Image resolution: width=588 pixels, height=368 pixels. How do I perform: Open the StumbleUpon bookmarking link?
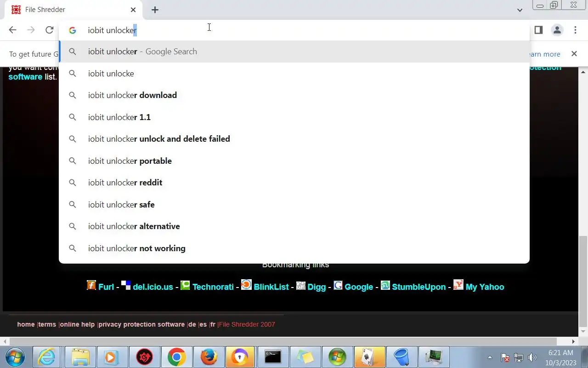click(x=419, y=287)
